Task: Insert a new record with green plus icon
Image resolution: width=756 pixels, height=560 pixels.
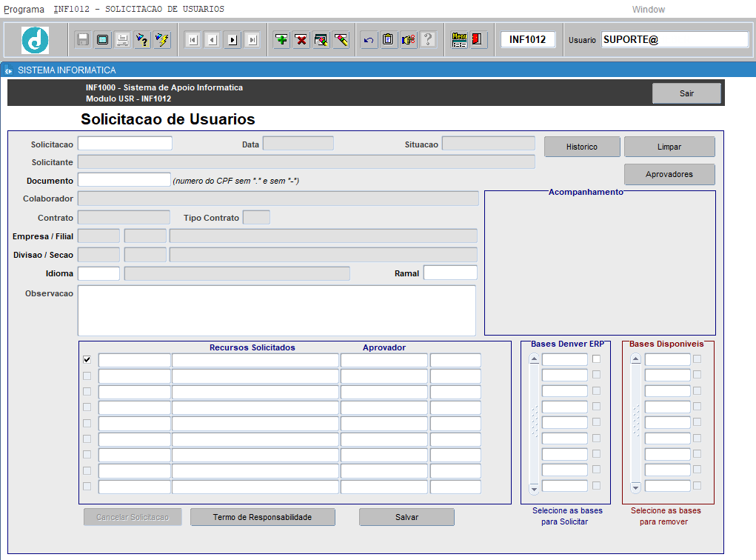Action: point(281,39)
